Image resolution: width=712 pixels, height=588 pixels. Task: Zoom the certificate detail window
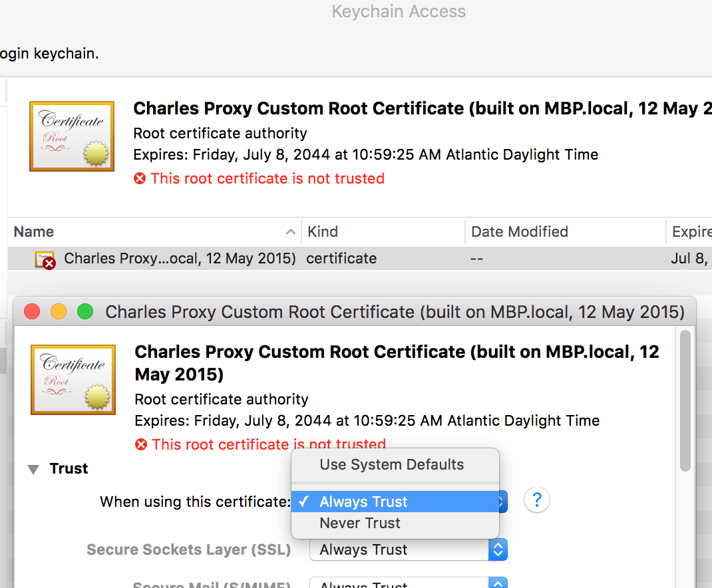click(85, 312)
